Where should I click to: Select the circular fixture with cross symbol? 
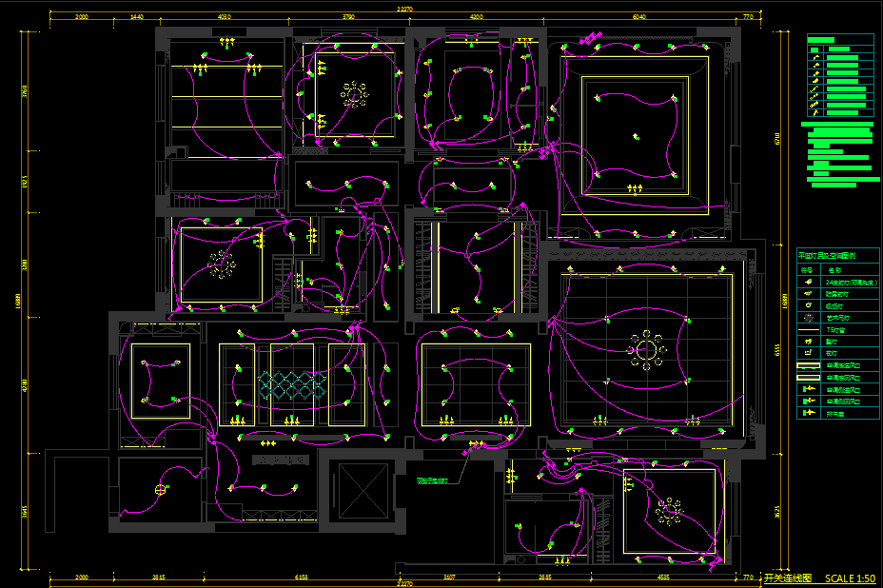(x=161, y=489)
